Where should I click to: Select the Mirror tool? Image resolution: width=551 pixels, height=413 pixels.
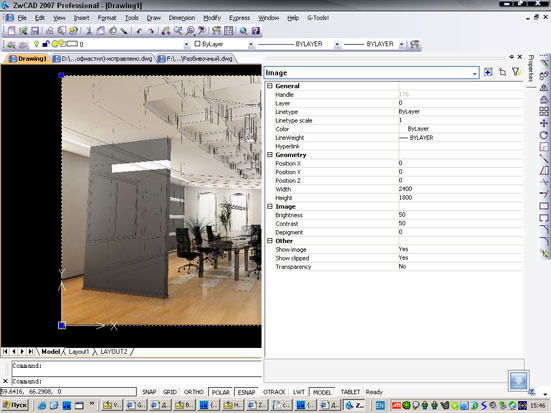[x=544, y=88]
